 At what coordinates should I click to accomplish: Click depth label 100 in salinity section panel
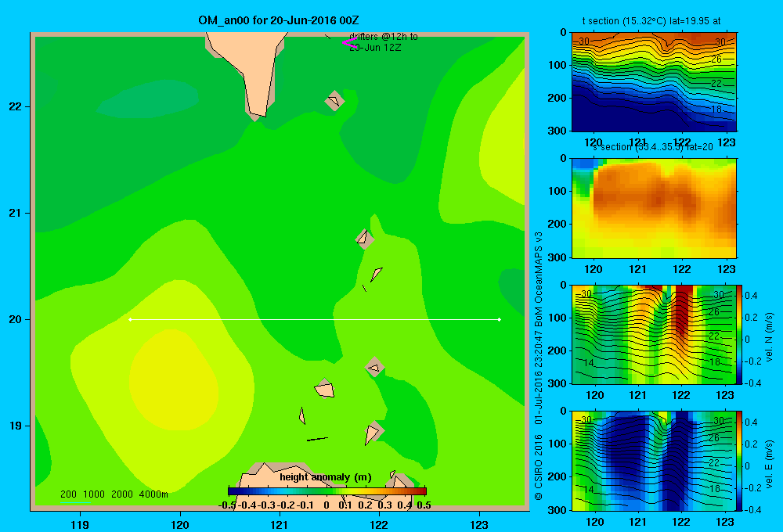tap(557, 191)
